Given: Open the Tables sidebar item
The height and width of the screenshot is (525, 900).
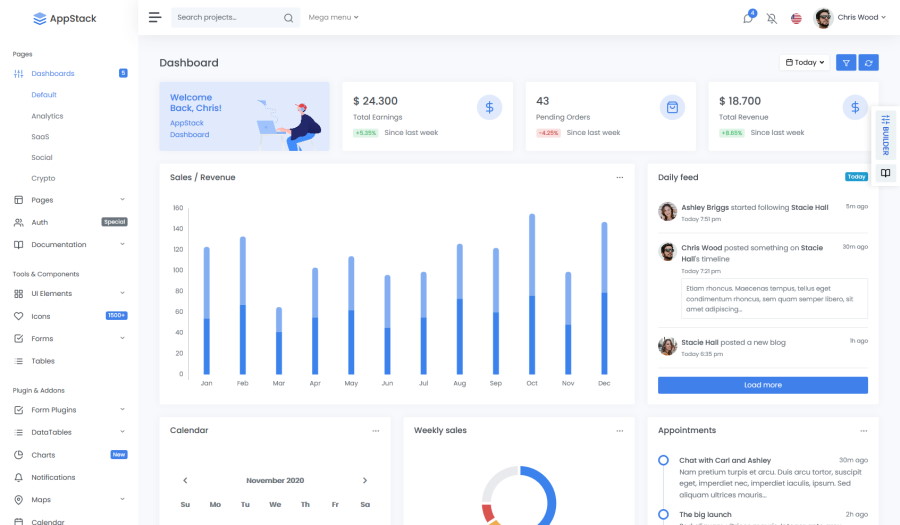Looking at the screenshot, I should point(43,361).
